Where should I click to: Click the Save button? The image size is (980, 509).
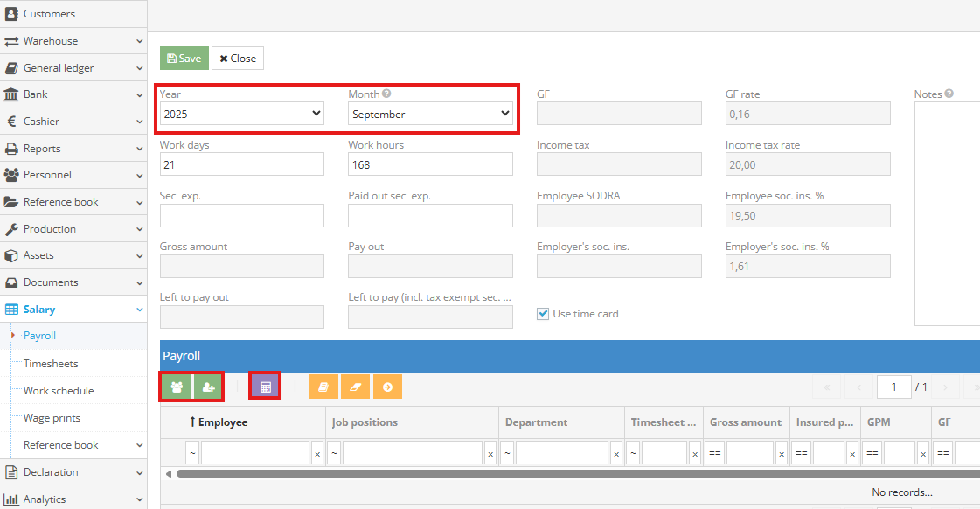click(184, 58)
